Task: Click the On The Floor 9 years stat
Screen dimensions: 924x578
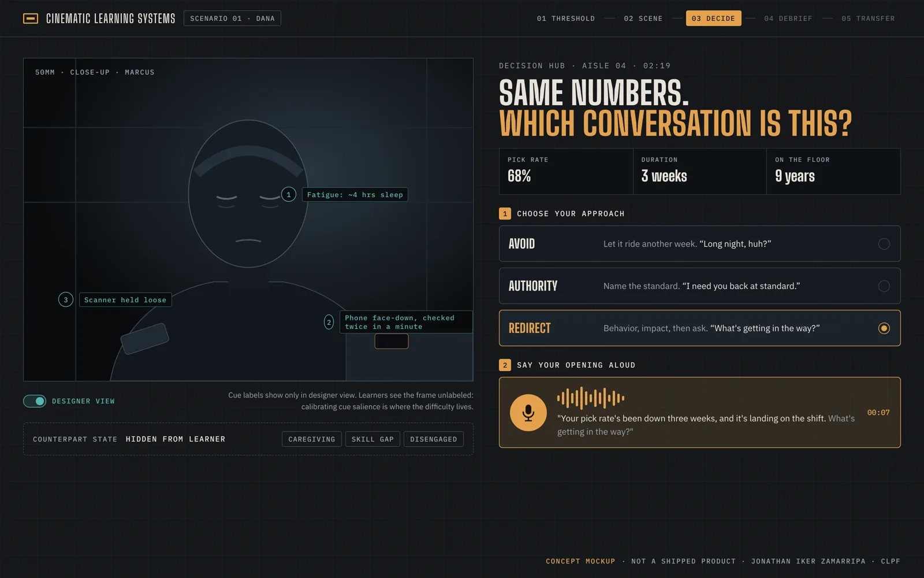Action: 833,171
